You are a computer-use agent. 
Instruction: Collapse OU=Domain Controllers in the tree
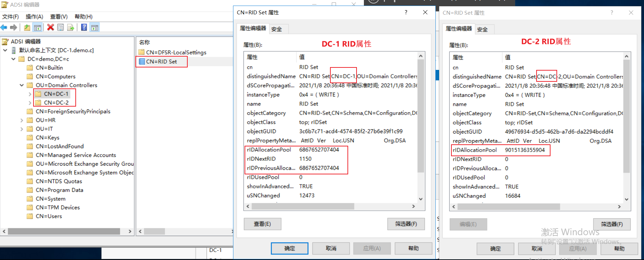click(x=22, y=85)
